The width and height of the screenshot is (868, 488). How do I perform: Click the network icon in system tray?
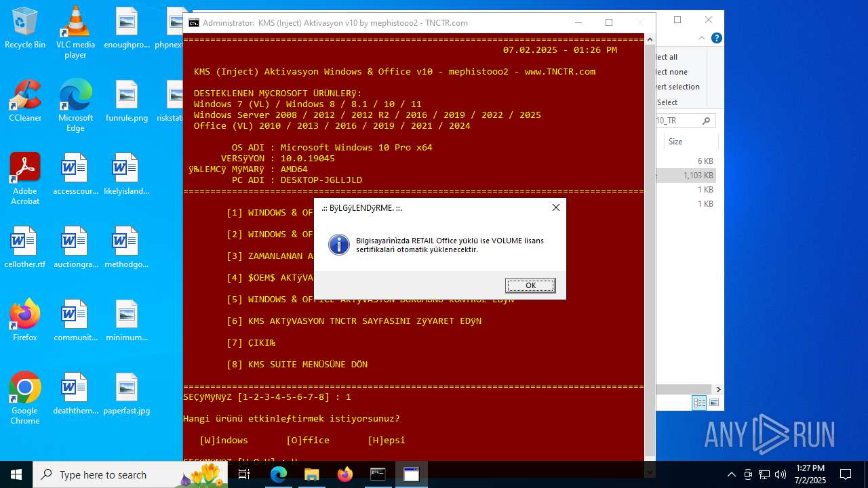click(x=764, y=474)
